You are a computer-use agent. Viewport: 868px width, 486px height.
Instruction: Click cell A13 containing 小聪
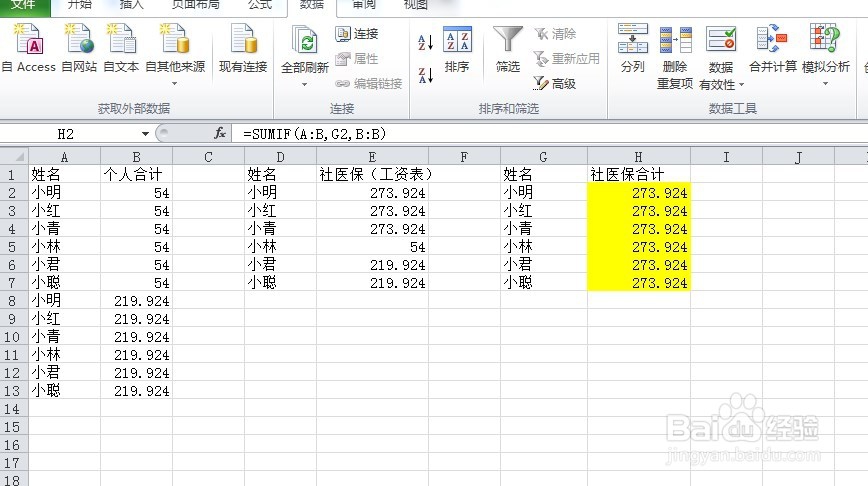[64, 391]
